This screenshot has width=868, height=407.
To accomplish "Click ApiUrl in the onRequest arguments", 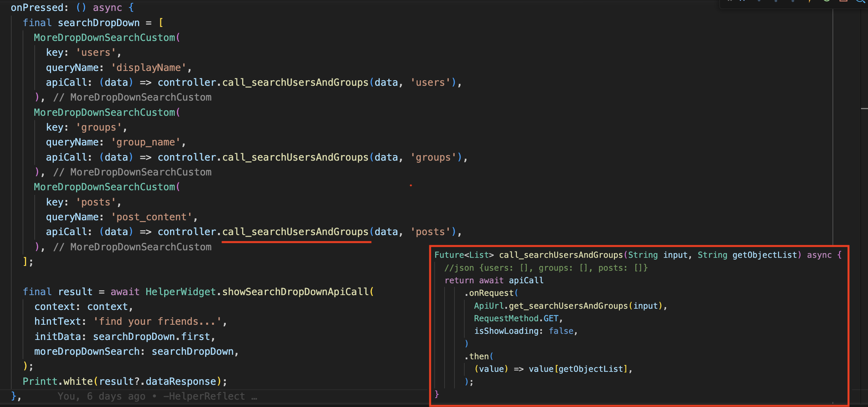I will pyautogui.click(x=489, y=306).
